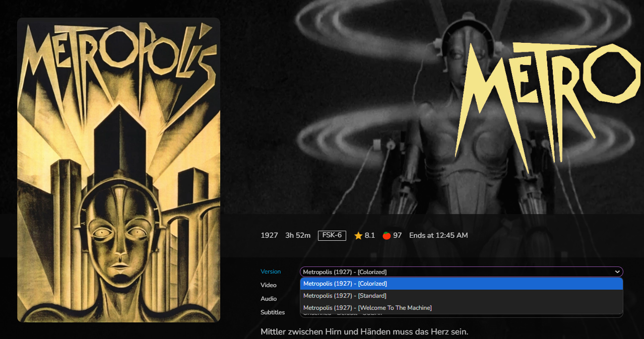This screenshot has height=339, width=644.
Task: Click the yellow Metropolis logo on backdrop
Action: pyautogui.click(x=547, y=101)
